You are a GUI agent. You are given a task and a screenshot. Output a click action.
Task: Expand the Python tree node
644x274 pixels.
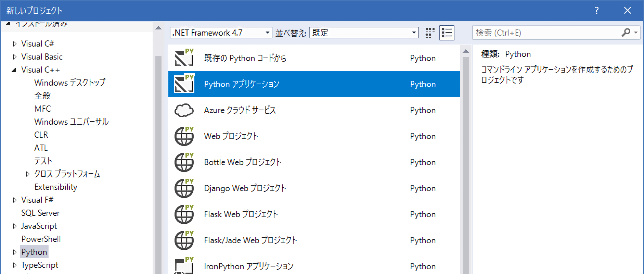pyautogui.click(x=14, y=252)
